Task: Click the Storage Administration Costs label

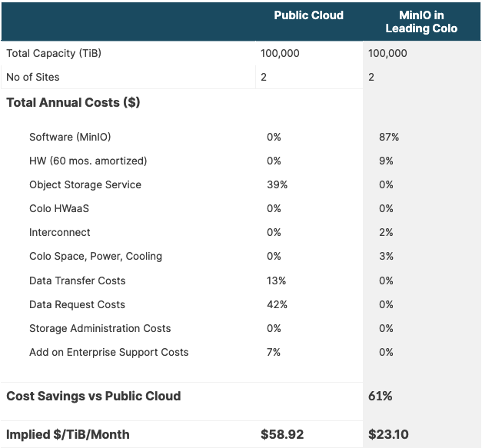Action: pos(100,328)
